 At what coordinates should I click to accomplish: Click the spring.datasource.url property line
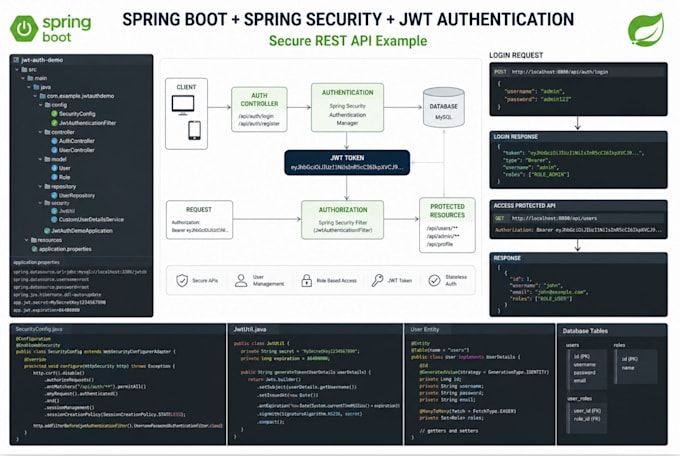tap(80, 272)
